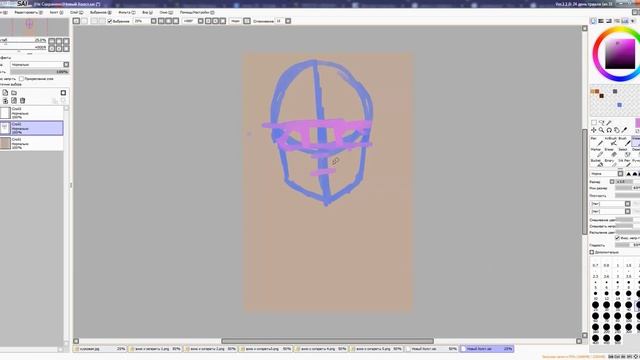Create a new layer folder
640x360 pixels.
coord(14,93)
